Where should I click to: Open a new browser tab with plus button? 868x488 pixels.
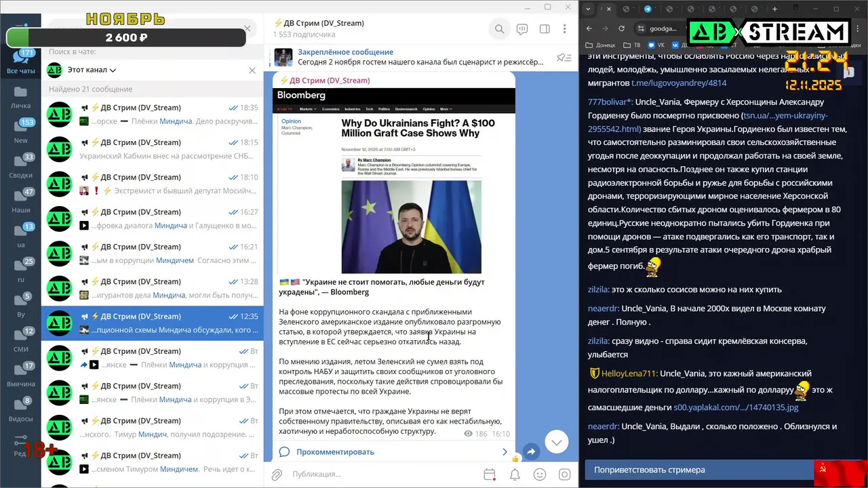tap(774, 9)
